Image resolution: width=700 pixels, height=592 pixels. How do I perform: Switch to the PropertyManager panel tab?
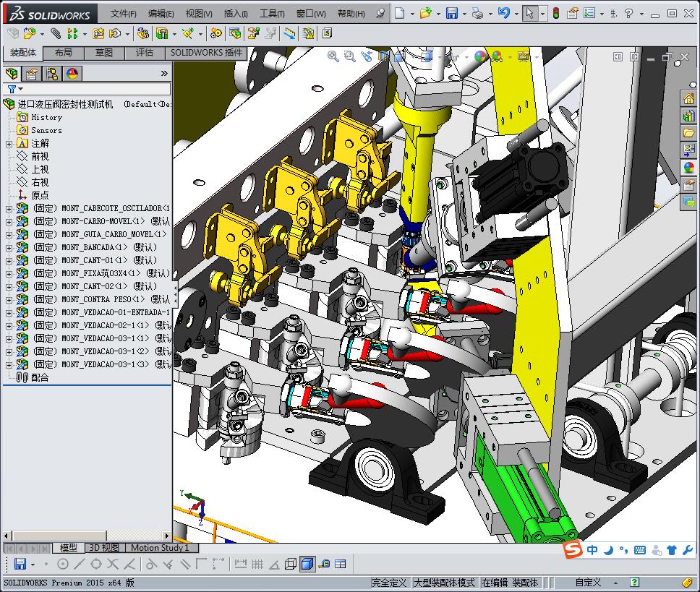(x=32, y=74)
